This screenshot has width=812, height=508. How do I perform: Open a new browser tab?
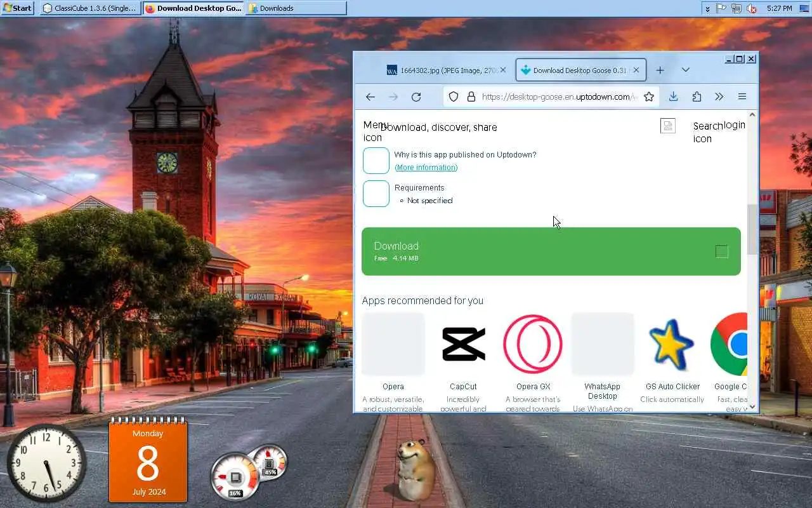[660, 70]
